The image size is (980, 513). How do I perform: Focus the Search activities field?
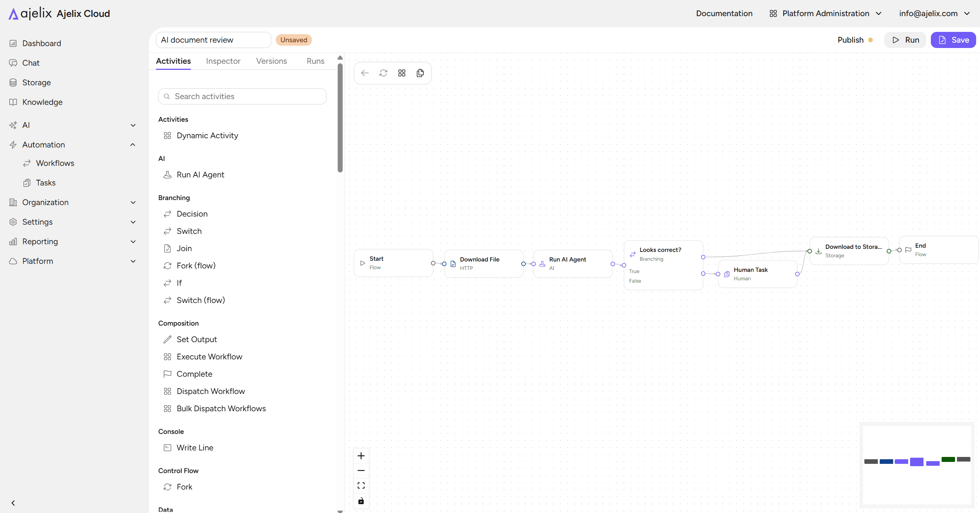coord(242,96)
